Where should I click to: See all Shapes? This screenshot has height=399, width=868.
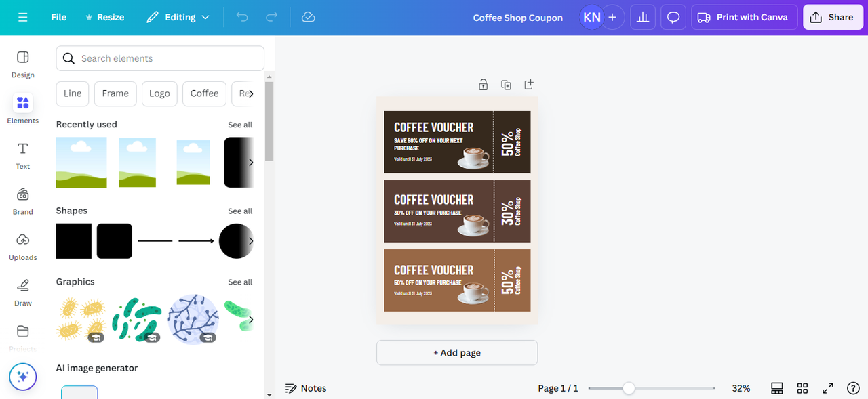(x=240, y=211)
